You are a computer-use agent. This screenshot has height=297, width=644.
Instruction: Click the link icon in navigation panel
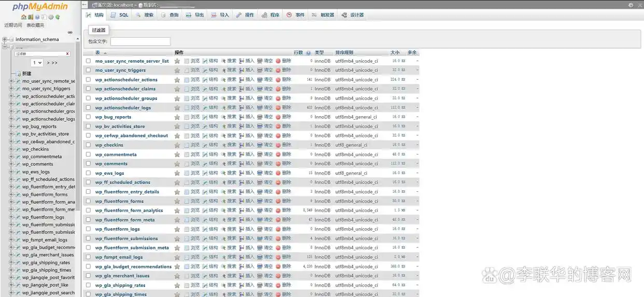tap(70, 32)
